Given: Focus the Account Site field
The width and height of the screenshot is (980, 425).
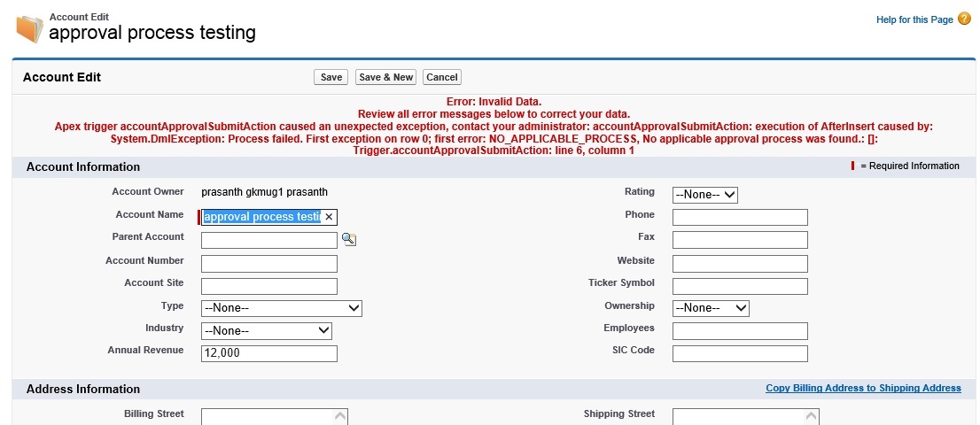Looking at the screenshot, I should click(x=268, y=286).
